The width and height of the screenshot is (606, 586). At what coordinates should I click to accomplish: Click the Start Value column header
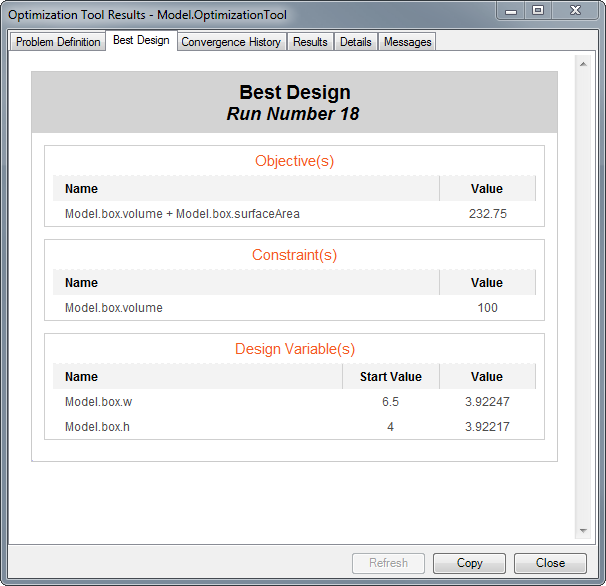tap(390, 377)
